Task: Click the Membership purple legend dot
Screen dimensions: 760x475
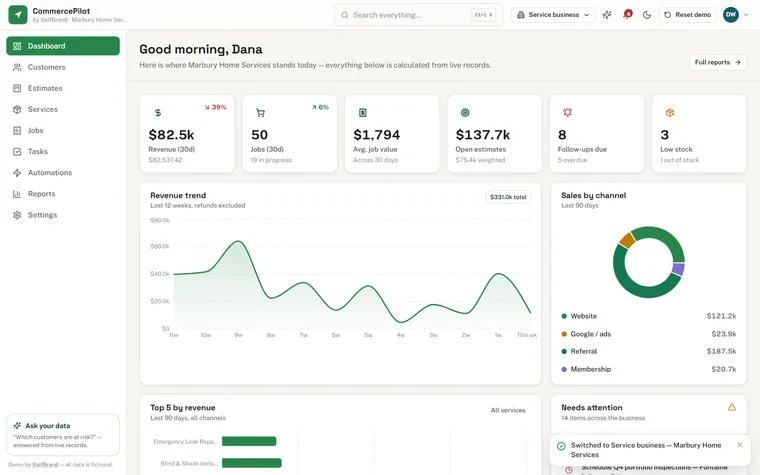Action: 564,369
